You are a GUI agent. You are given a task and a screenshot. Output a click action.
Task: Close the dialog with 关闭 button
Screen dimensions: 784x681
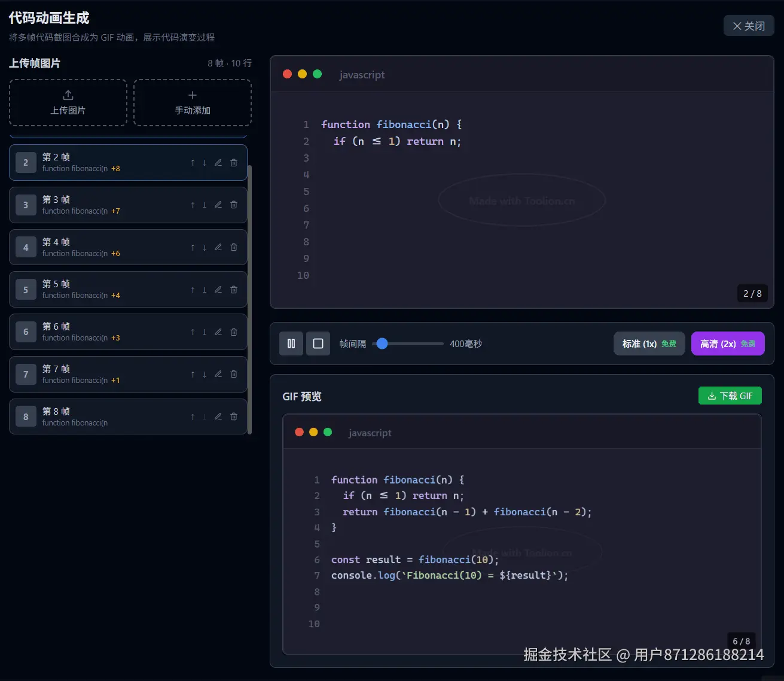(749, 26)
